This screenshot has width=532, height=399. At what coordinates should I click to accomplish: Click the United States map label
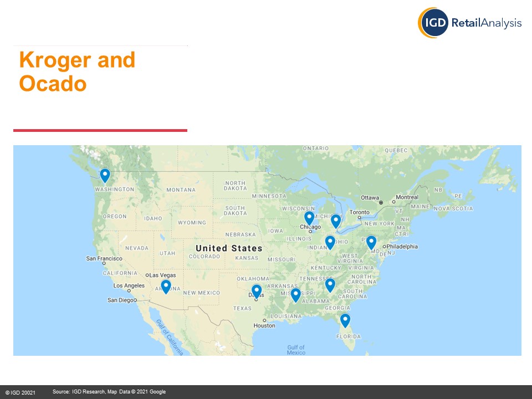click(x=229, y=248)
